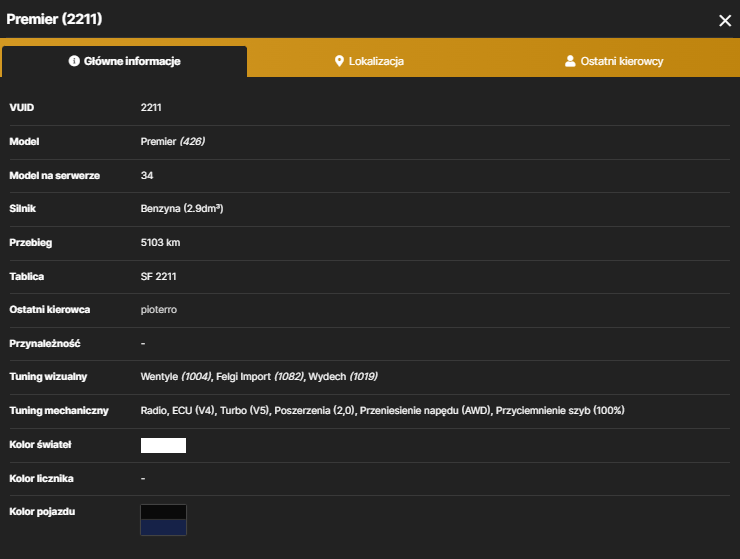Select the server model value 34
This screenshot has height=559, width=740.
[x=147, y=176]
